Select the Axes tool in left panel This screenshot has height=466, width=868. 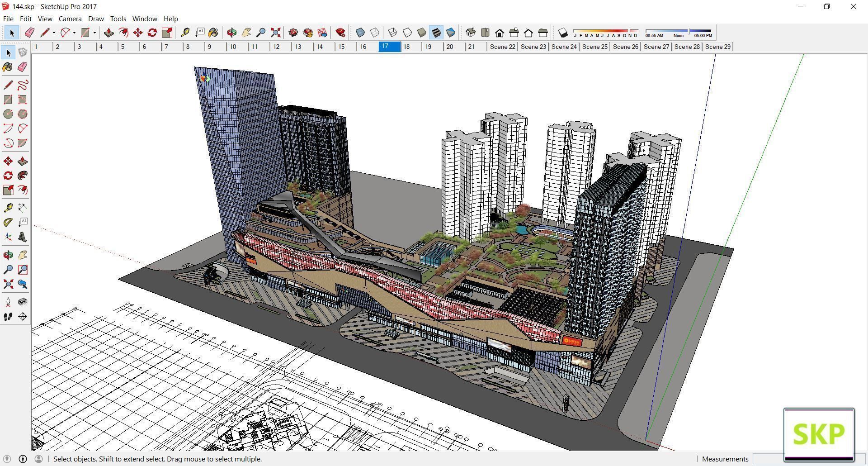click(x=8, y=237)
